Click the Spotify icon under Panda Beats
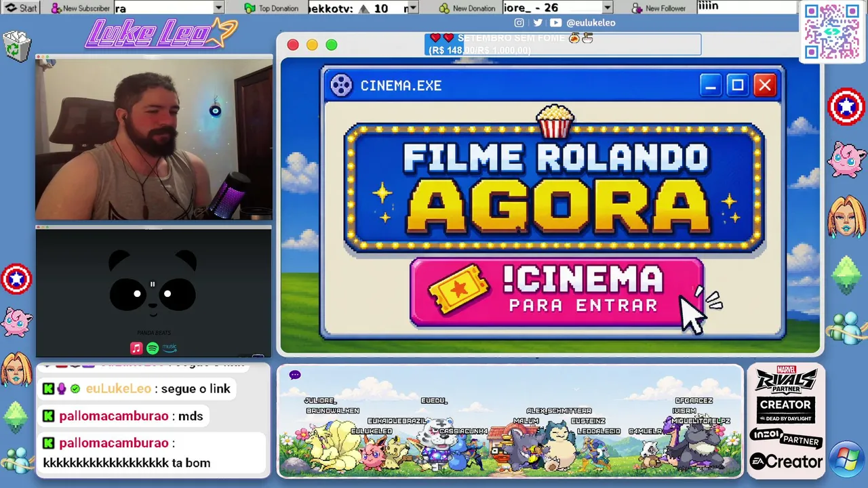This screenshot has width=868, height=488. [153, 348]
